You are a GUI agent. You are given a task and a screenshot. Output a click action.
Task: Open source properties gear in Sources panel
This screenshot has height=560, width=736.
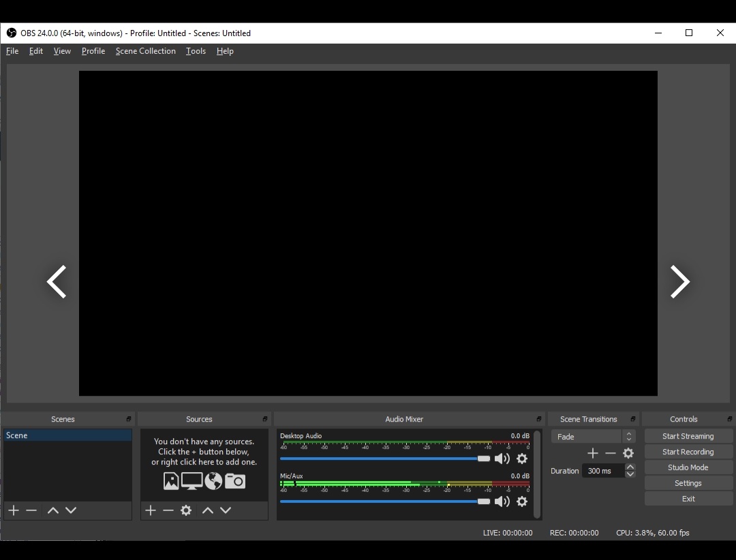(186, 510)
